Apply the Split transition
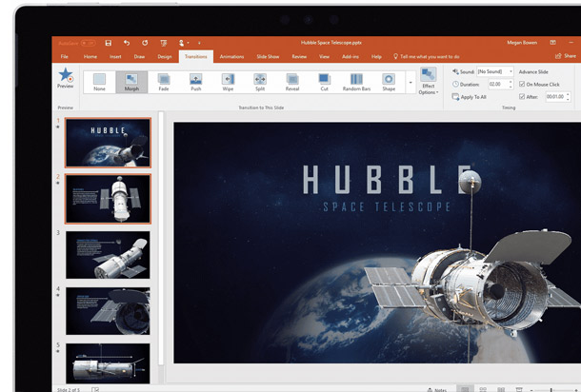 click(260, 82)
